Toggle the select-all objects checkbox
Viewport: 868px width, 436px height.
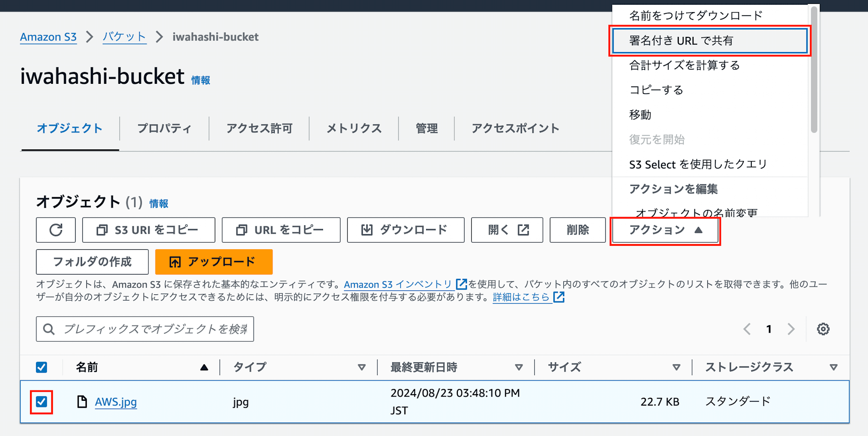click(x=41, y=367)
